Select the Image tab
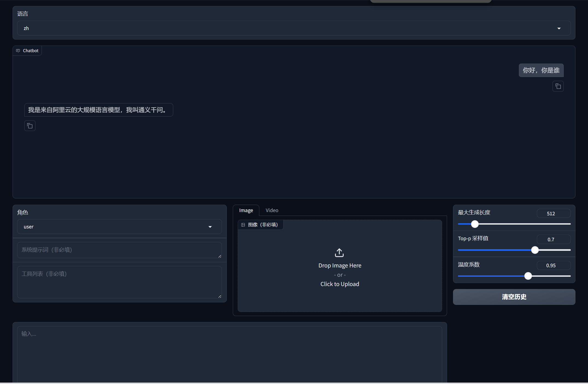The image size is (588, 384). [246, 210]
